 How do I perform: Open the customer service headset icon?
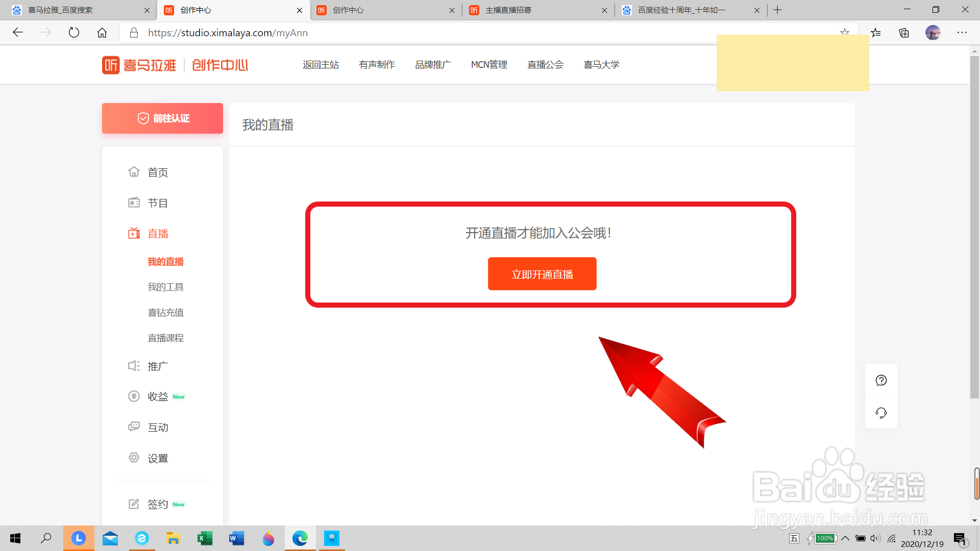pos(881,413)
